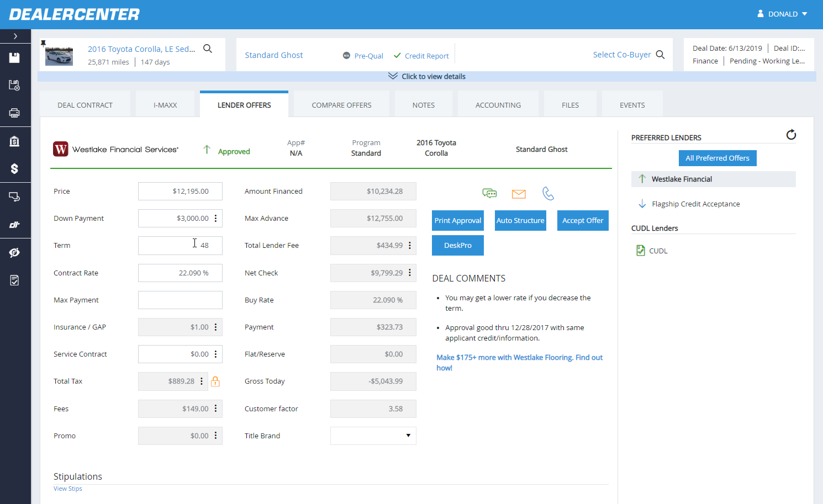
Task: Click into the Term input field
Action: [x=180, y=246]
